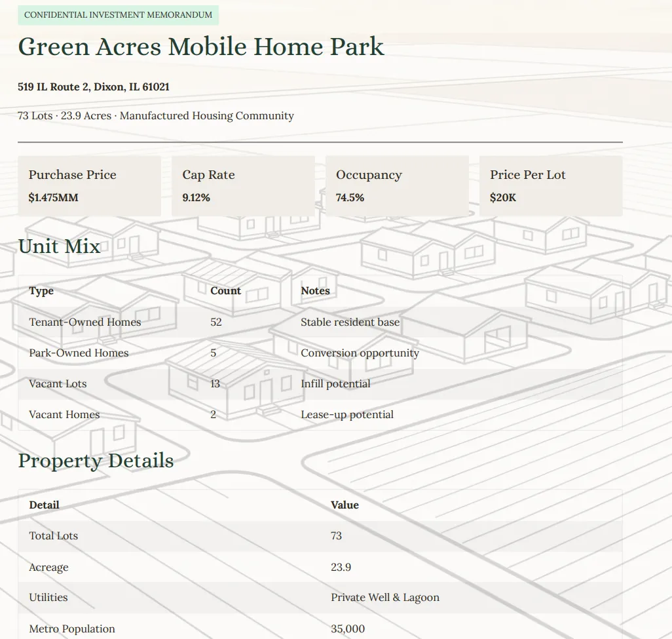672x639 pixels.
Task: Click the Purchase Price card
Action: 90,185
